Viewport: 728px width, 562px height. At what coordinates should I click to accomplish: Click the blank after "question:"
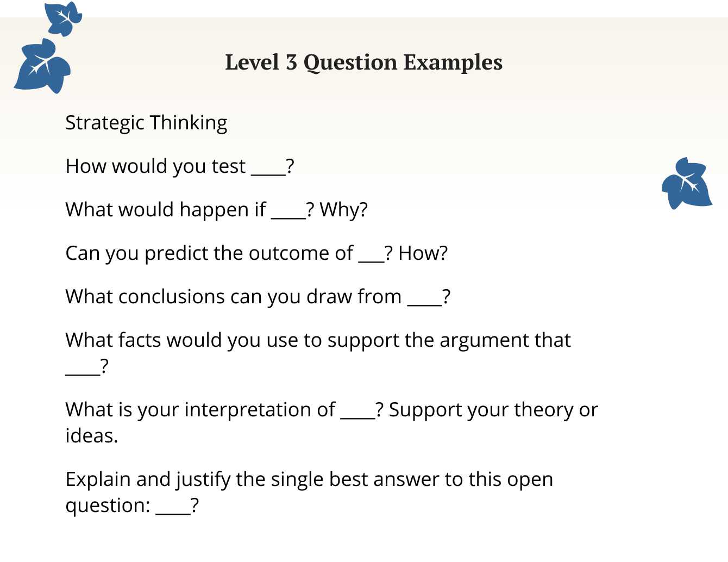click(x=173, y=511)
